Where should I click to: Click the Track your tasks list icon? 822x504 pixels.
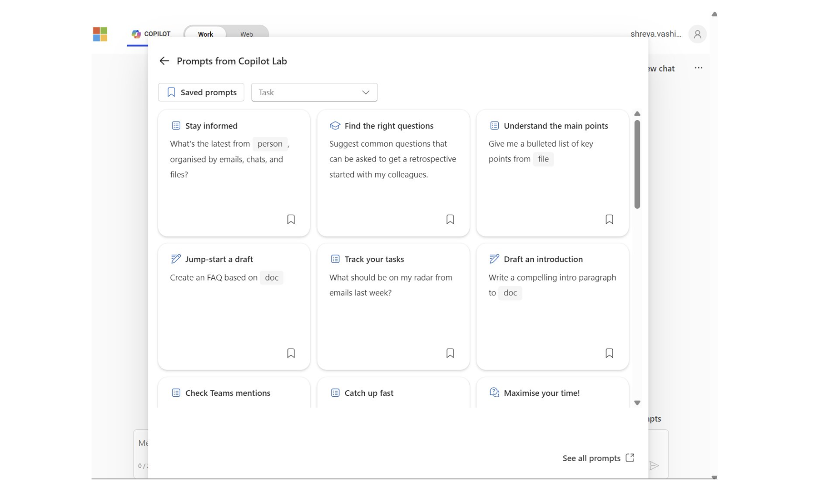tap(335, 259)
